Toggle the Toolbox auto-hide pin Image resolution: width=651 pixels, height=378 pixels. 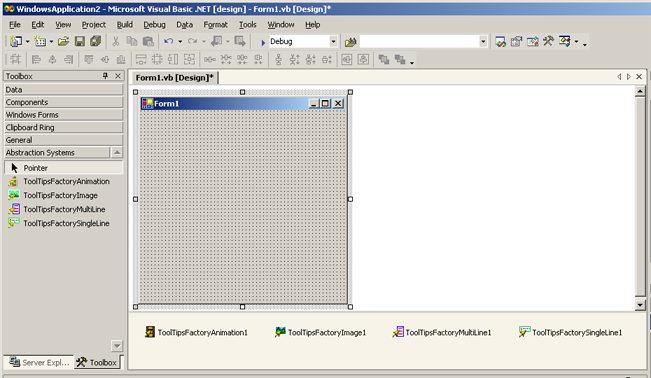pos(105,76)
